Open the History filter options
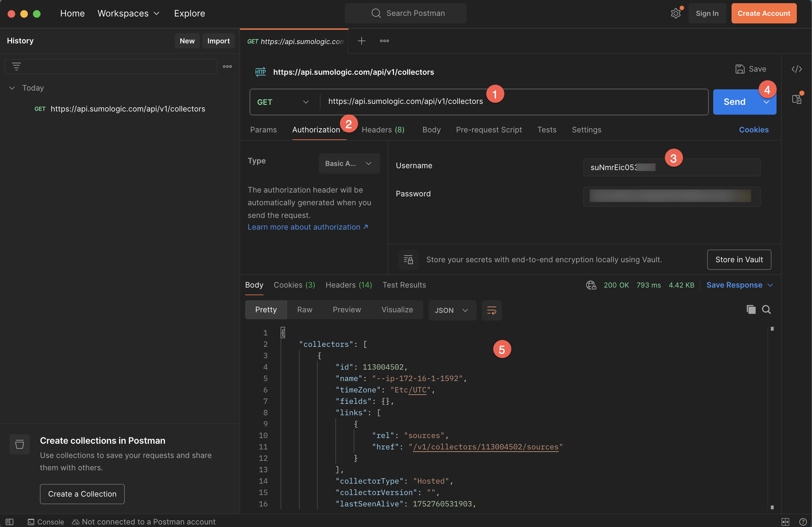 click(16, 66)
